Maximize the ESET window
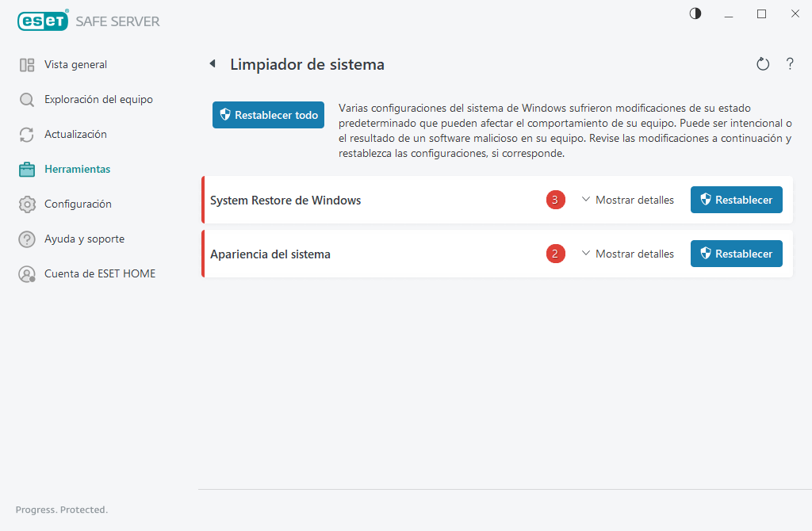This screenshot has height=531, width=812. (761, 14)
